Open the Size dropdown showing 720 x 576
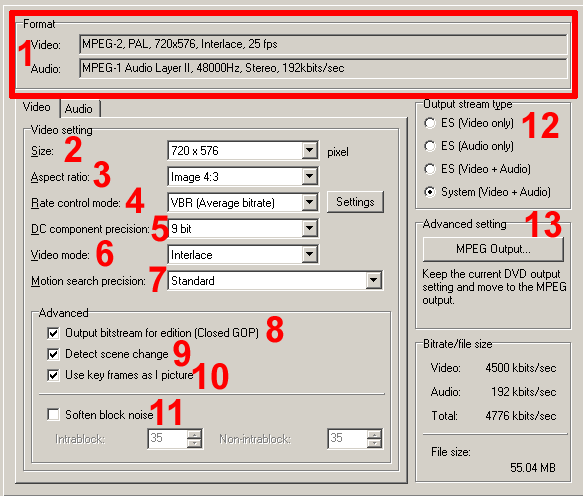Screen dimensions: 583x496 click(243, 151)
